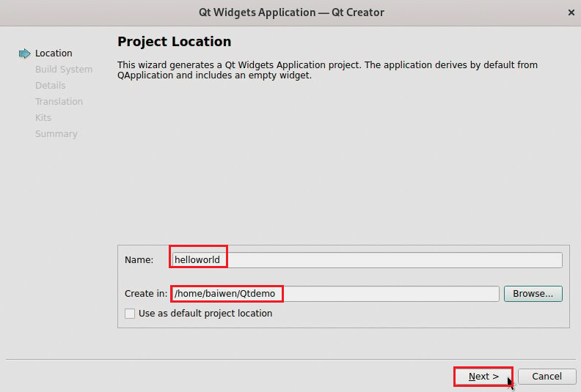
Task: Focus the Create in path field
Action: (x=335, y=294)
